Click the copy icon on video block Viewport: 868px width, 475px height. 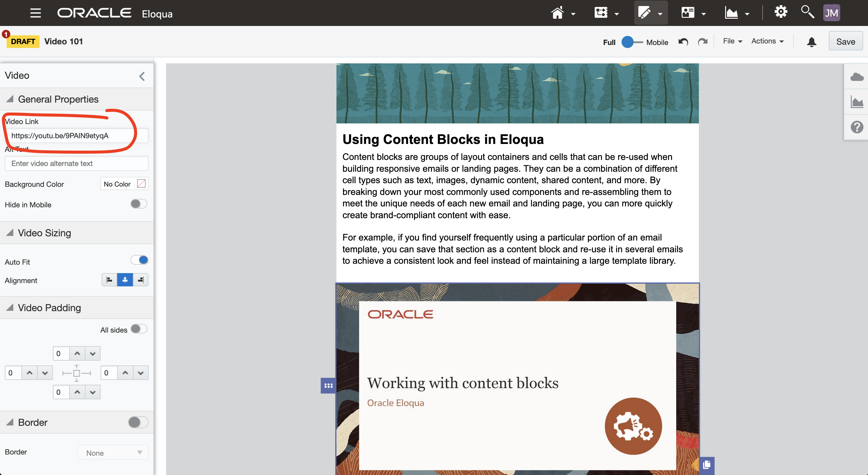point(707,465)
